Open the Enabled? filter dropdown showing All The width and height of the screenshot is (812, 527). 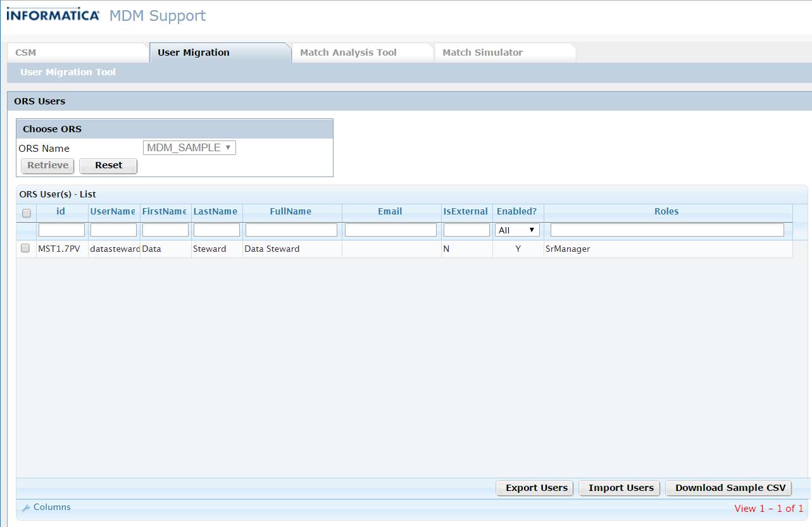point(517,230)
